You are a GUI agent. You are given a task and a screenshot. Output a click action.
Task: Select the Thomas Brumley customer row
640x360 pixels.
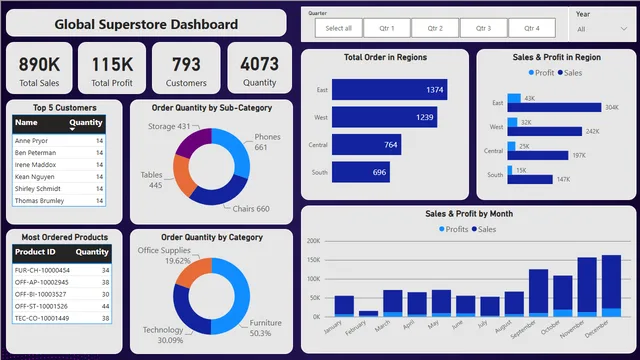(59, 200)
